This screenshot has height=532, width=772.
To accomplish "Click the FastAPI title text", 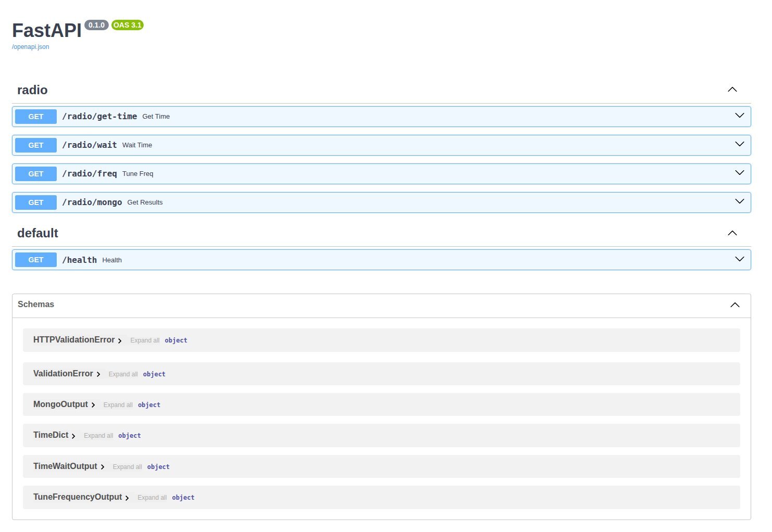I will (x=46, y=30).
